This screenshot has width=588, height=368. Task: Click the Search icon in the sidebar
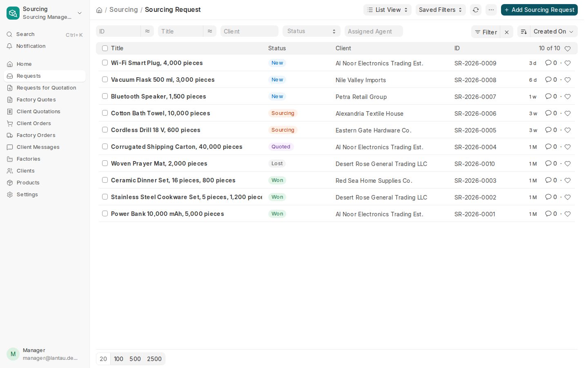[9, 34]
